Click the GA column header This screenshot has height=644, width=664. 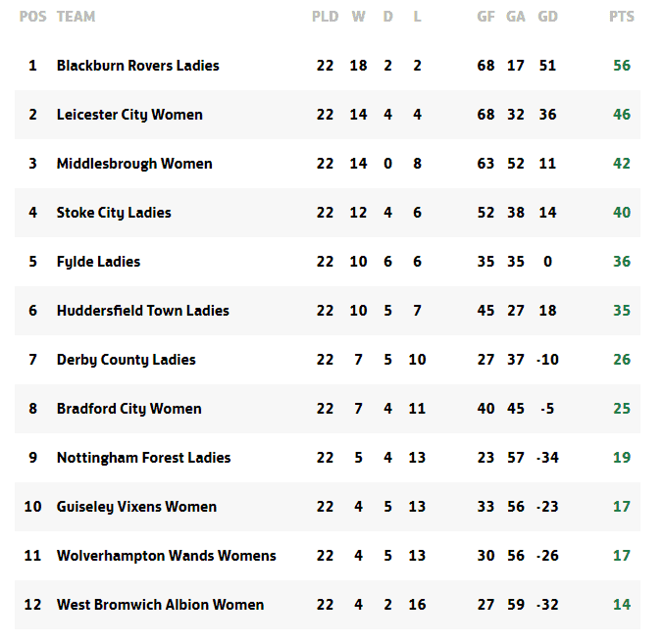click(515, 17)
